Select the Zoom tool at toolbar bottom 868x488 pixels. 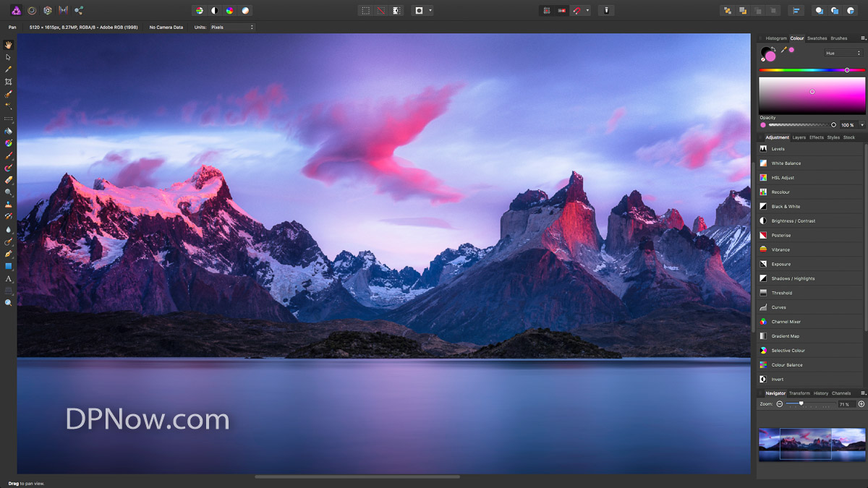9,302
